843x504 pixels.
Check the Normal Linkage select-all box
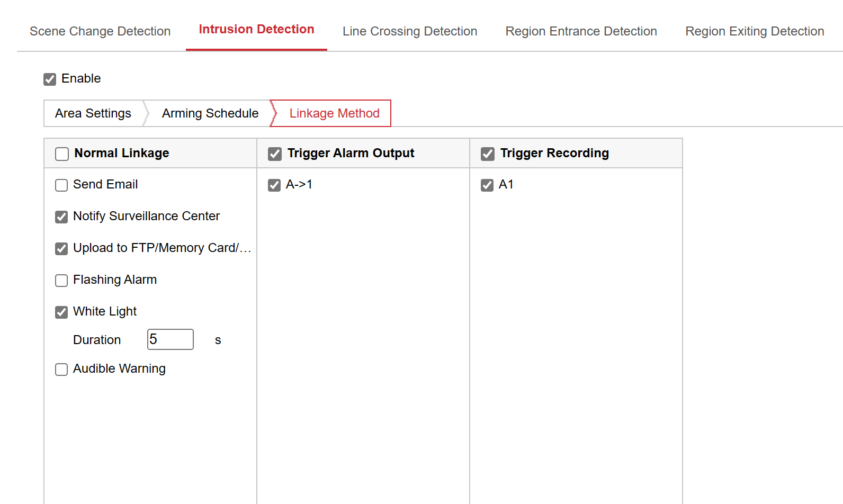click(x=62, y=154)
